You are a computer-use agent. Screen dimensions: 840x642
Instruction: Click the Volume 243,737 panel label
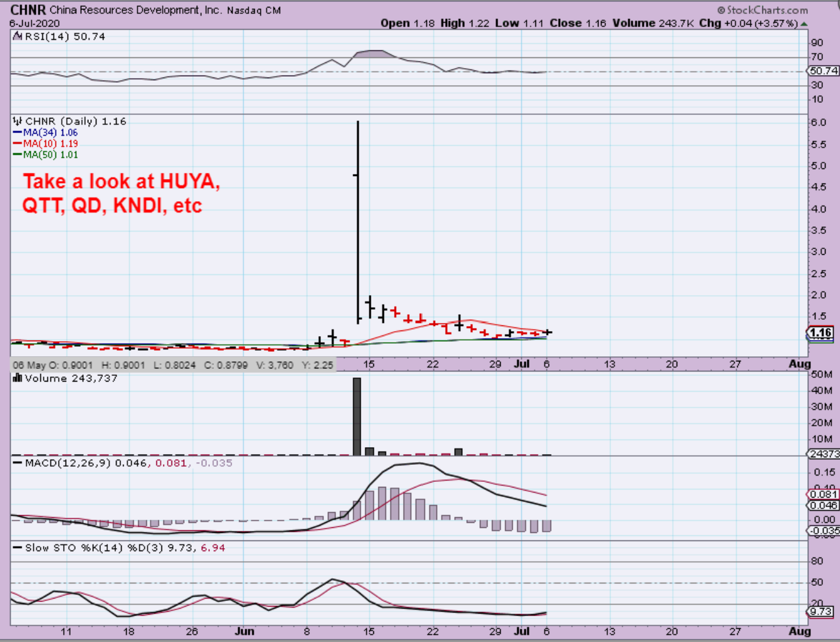(x=71, y=378)
